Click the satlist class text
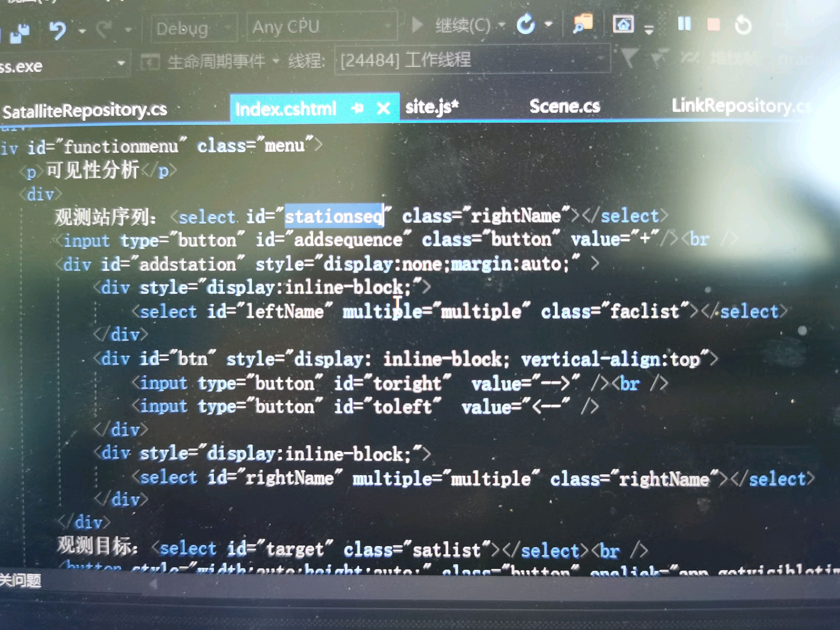Viewport: 840px width, 630px height. pos(446,549)
